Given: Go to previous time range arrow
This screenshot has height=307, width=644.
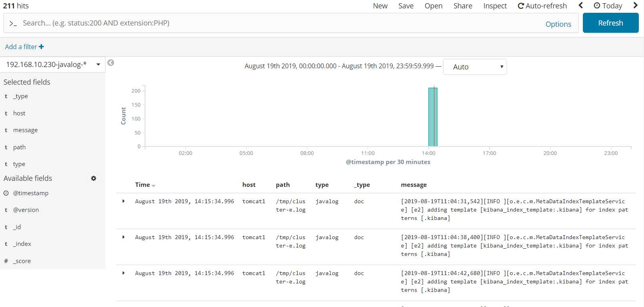Looking at the screenshot, I should coord(581,5).
